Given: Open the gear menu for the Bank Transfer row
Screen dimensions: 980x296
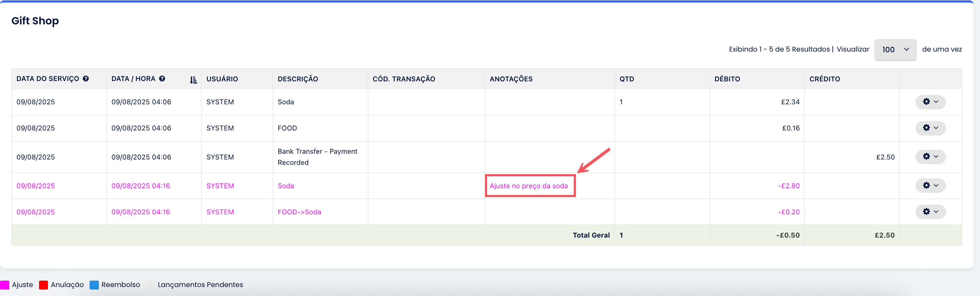Looking at the screenshot, I should [x=930, y=157].
